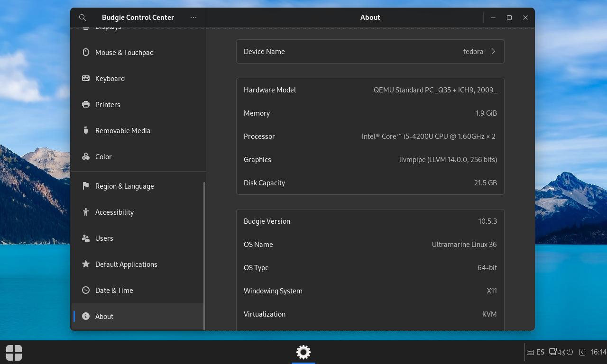Select Accessibility in the sidebar
607x364 pixels.
click(x=138, y=212)
